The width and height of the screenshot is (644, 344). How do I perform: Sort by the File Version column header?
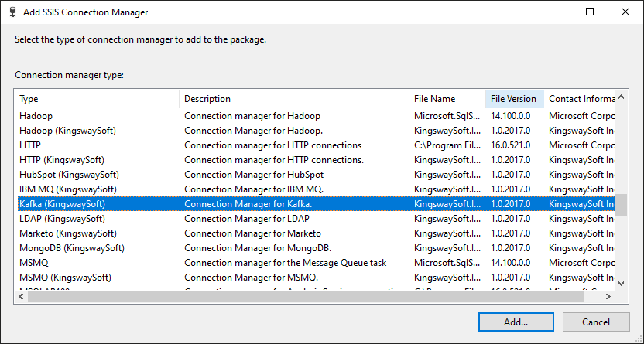pos(515,99)
